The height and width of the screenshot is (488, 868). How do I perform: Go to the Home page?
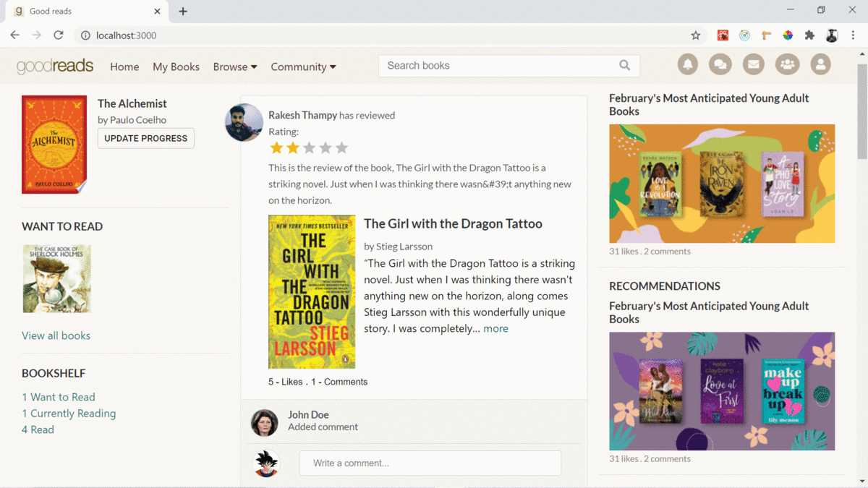click(124, 67)
